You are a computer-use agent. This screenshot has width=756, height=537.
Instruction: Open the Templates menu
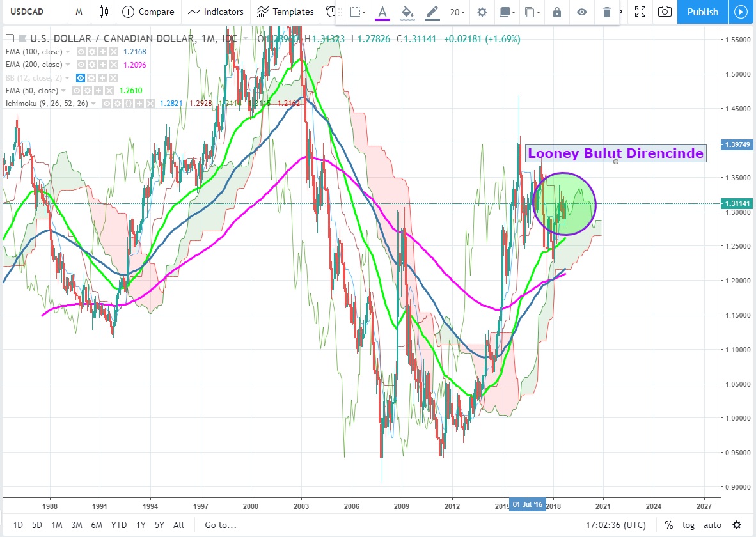[x=285, y=12]
